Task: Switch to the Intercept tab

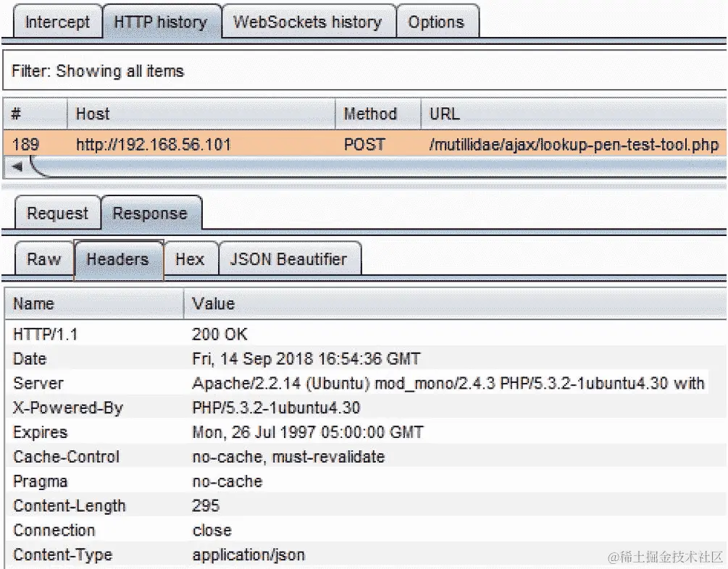Action: (57, 22)
